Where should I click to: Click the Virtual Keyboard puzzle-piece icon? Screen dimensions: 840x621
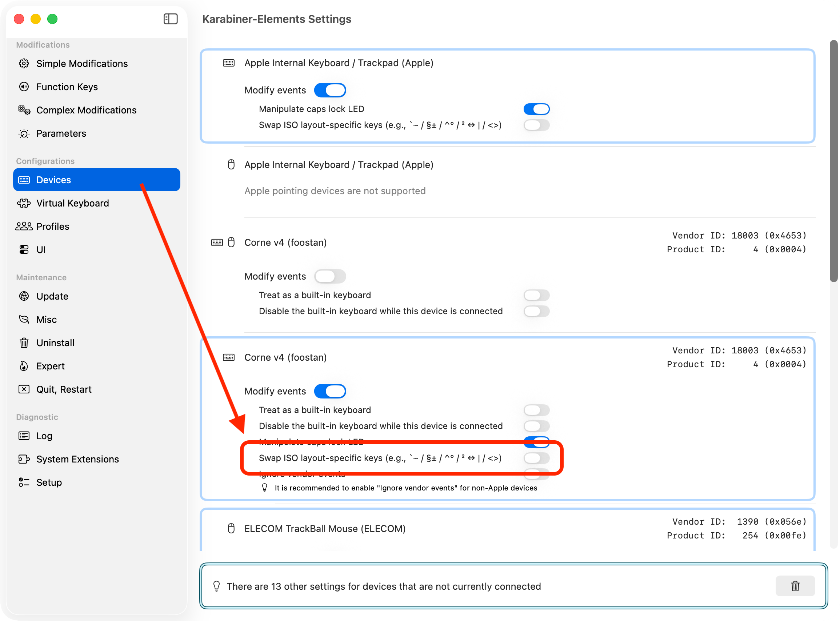click(x=24, y=203)
